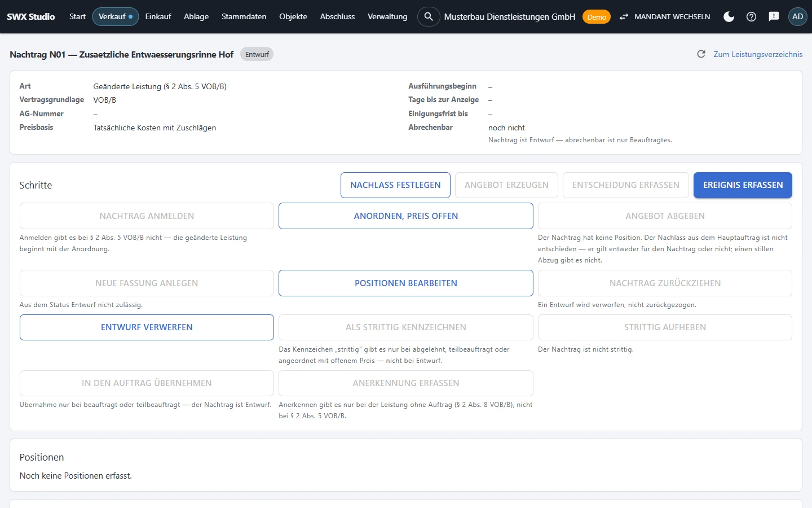The width and height of the screenshot is (812, 508).
Task: Open the global search icon
Action: click(429, 16)
